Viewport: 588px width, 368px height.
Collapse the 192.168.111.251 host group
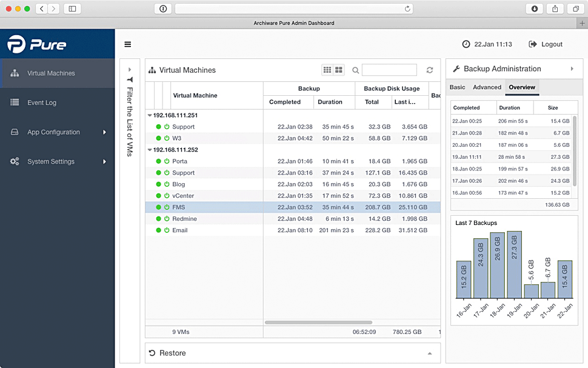pyautogui.click(x=150, y=115)
